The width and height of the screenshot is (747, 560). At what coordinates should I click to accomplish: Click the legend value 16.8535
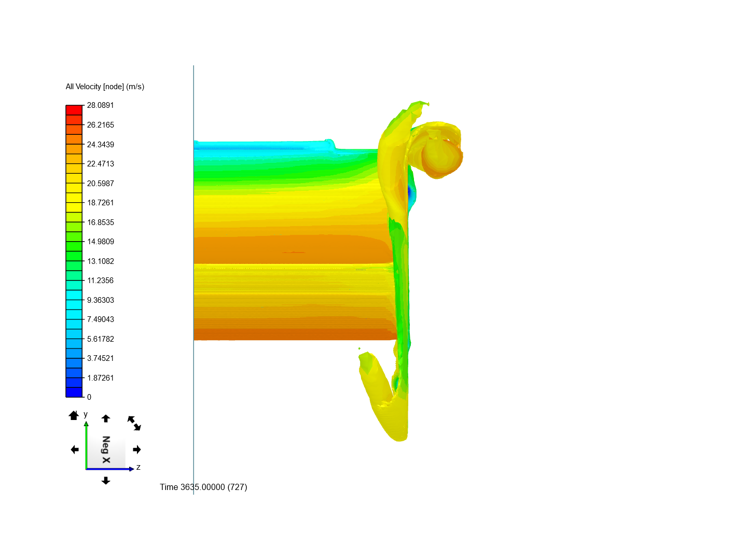100,222
